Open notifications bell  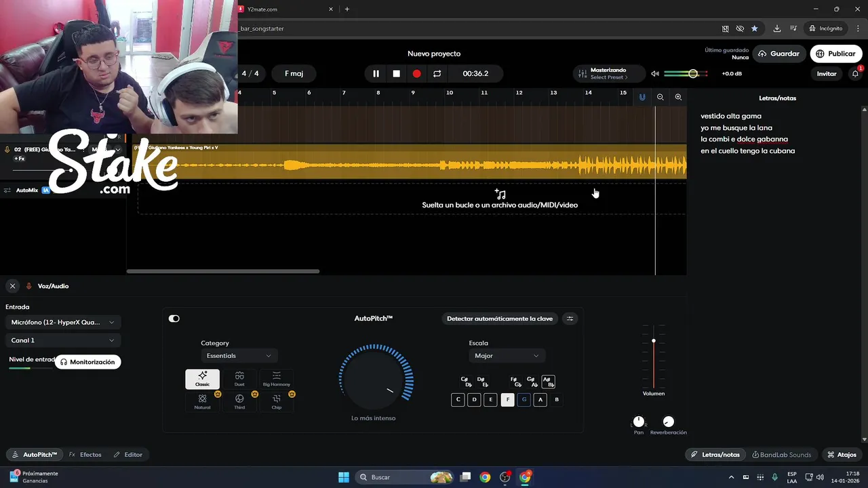click(x=855, y=73)
